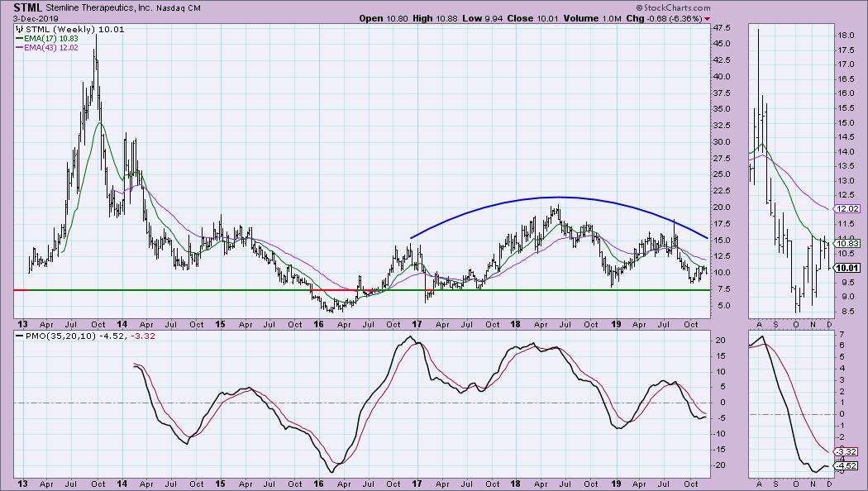Click the 14.5 label on zoomed price axis
Viewport: 868px width, 491px height.
(846, 137)
